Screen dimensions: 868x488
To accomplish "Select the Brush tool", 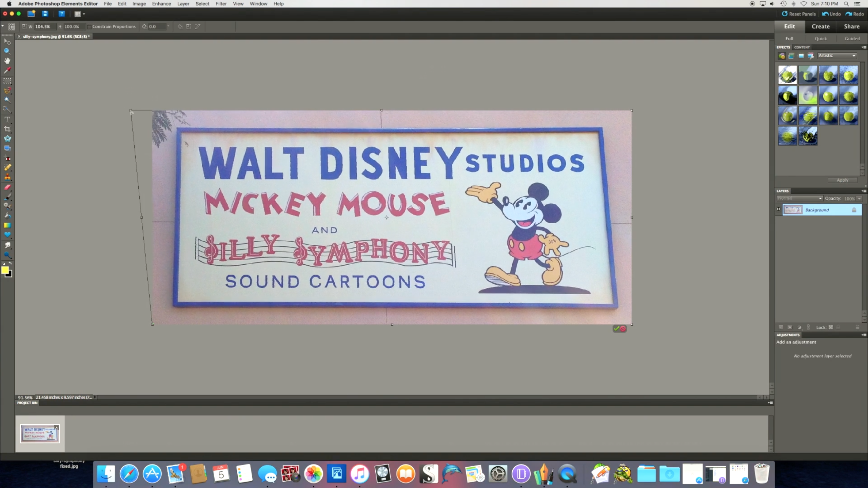I will click(x=7, y=197).
